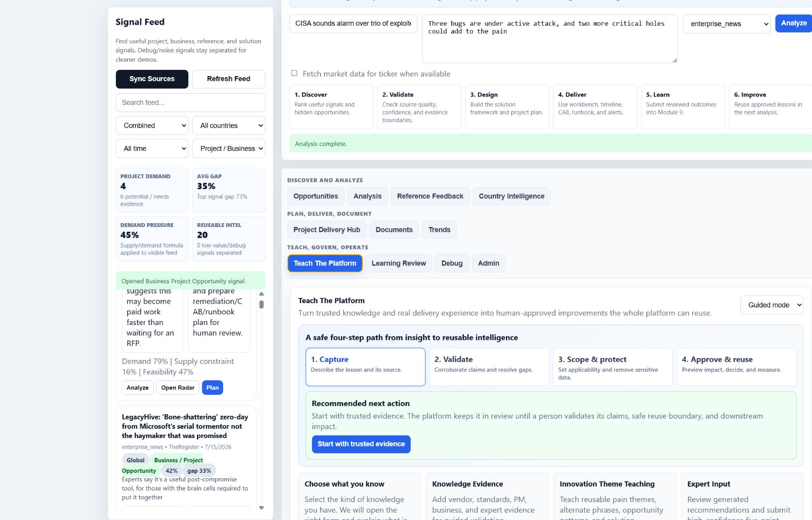The width and height of the screenshot is (812, 520).
Task: Open the All time range dropdown
Action: [x=152, y=148]
